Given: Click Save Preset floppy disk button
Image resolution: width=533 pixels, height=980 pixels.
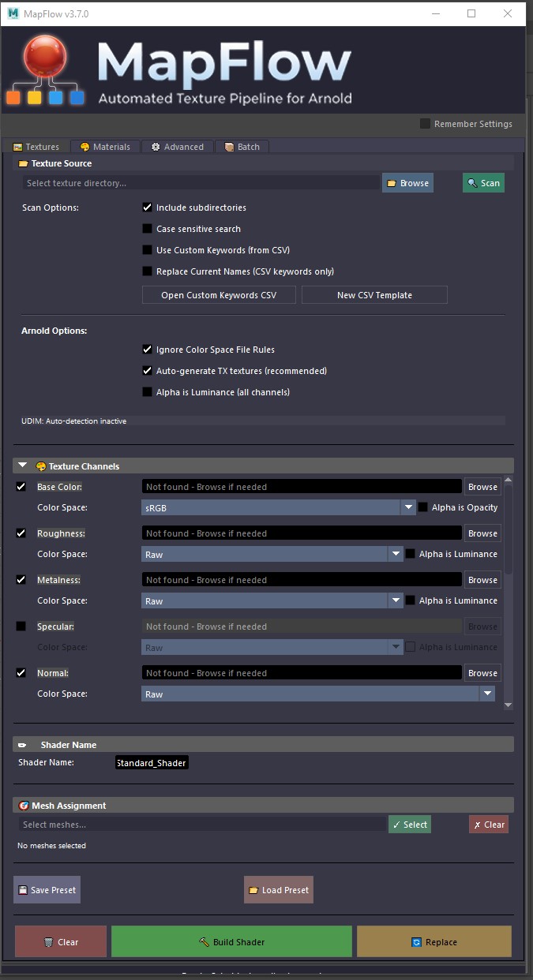Looking at the screenshot, I should pos(47,890).
